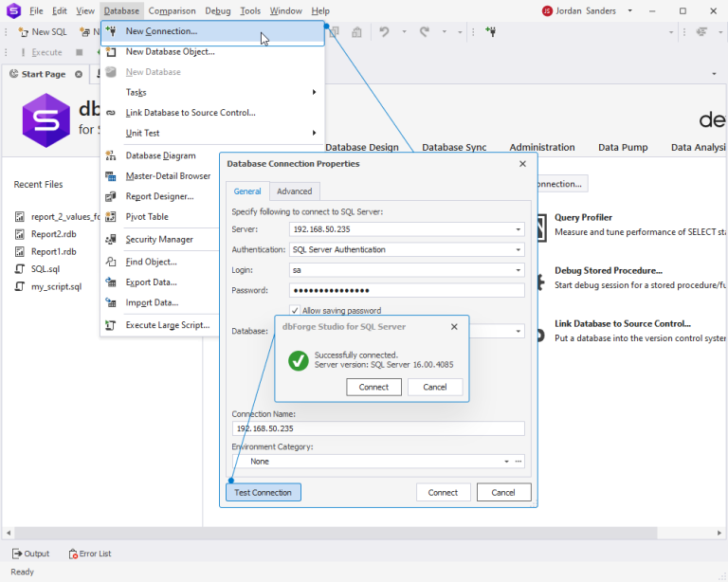This screenshot has width=728, height=582.
Task: Click the Execute toolbar button
Action: pyautogui.click(x=42, y=52)
